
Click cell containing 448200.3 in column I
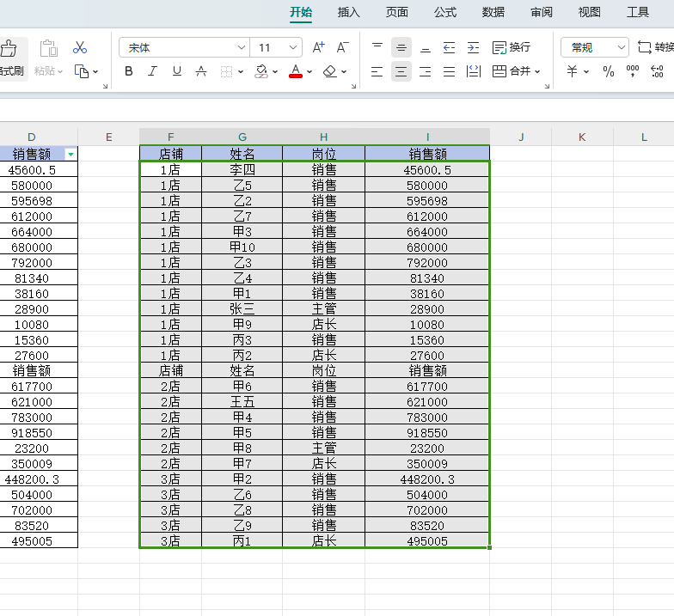[x=427, y=479]
